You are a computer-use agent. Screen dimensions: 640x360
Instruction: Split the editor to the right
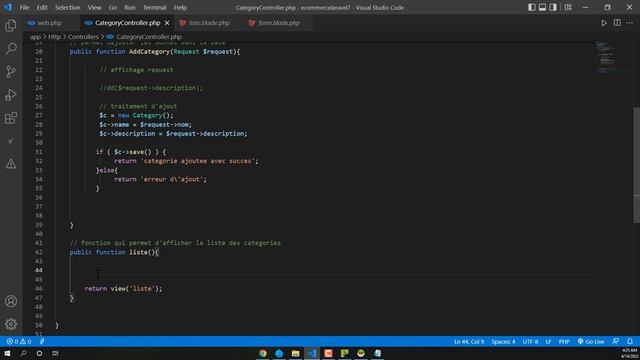coord(617,23)
